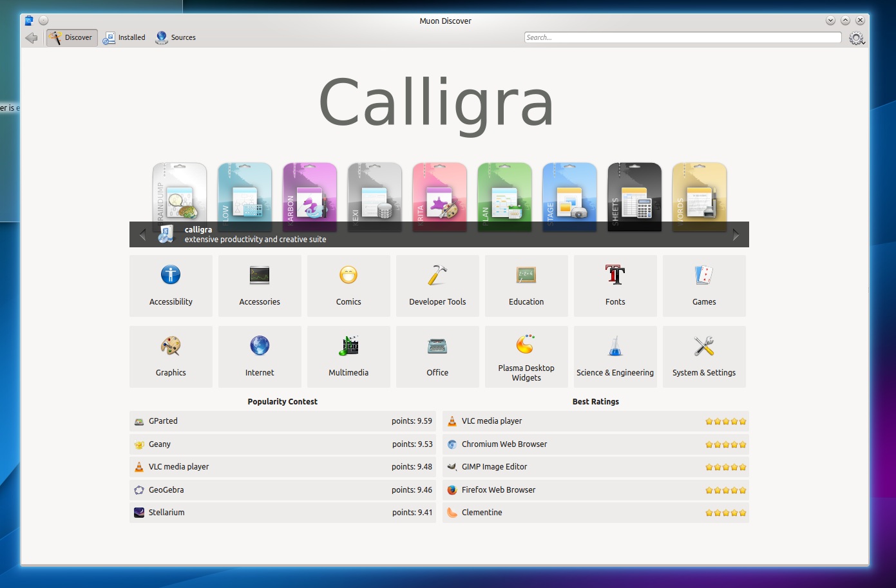Viewport: 896px width, 588px height.
Task: Open the calligra featured banner caption
Action: 439,234
